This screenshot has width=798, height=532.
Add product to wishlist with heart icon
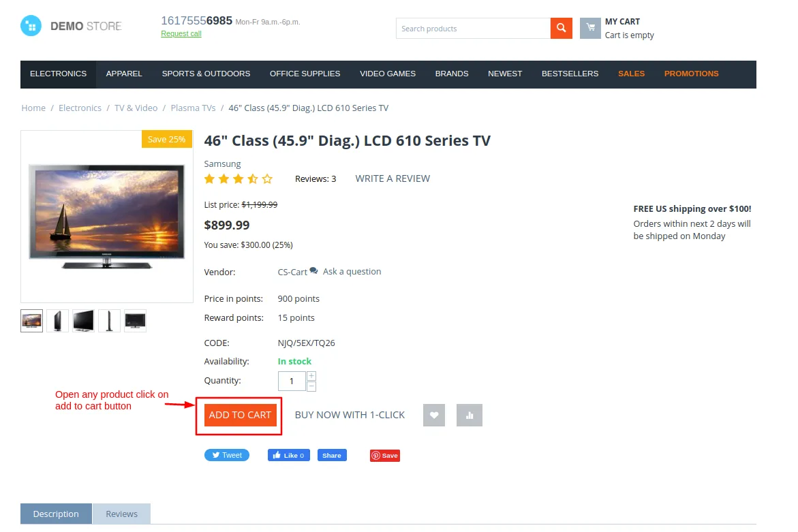[x=433, y=415]
